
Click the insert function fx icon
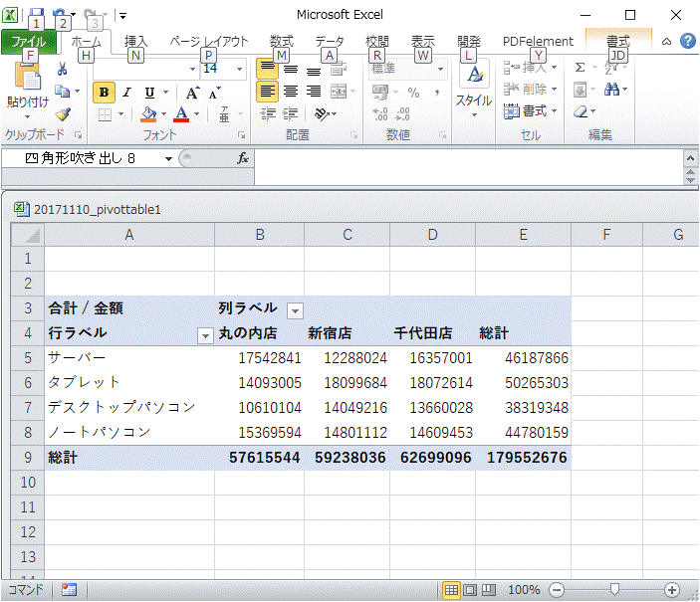[243, 158]
